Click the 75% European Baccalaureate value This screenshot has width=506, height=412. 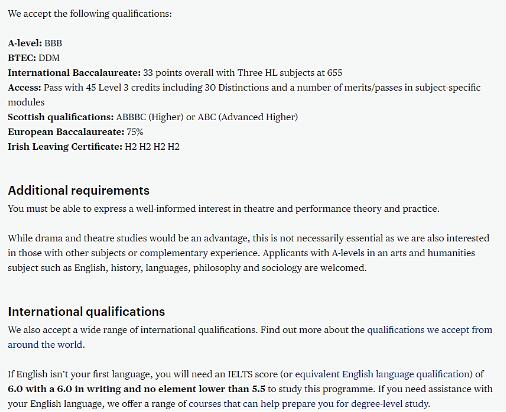click(135, 132)
